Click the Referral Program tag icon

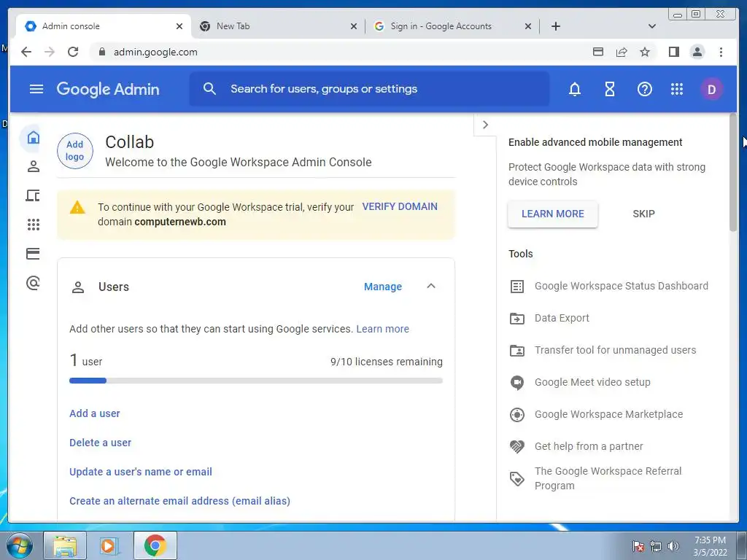coord(517,478)
